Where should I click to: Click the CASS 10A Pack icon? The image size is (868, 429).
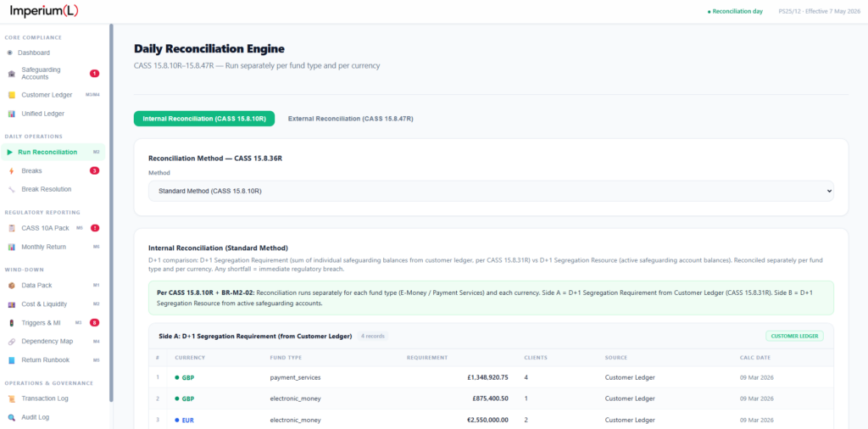12,228
